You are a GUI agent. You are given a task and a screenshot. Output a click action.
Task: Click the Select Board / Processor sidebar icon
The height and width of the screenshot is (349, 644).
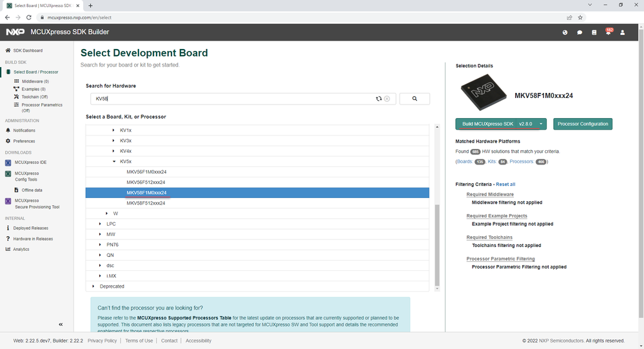[8, 72]
